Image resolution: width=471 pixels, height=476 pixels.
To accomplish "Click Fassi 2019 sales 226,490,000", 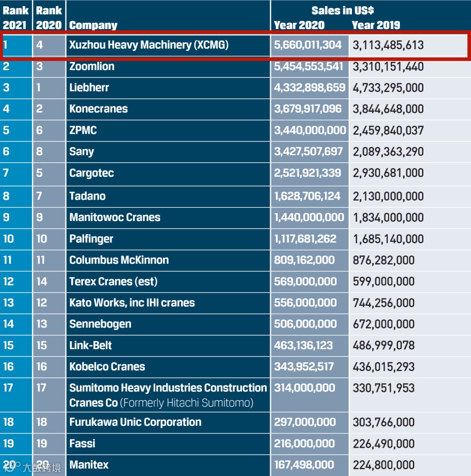I will [383, 444].
